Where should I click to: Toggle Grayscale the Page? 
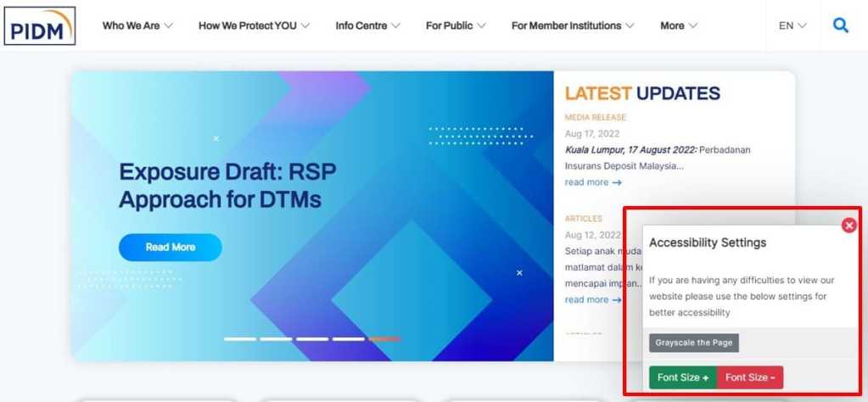693,343
